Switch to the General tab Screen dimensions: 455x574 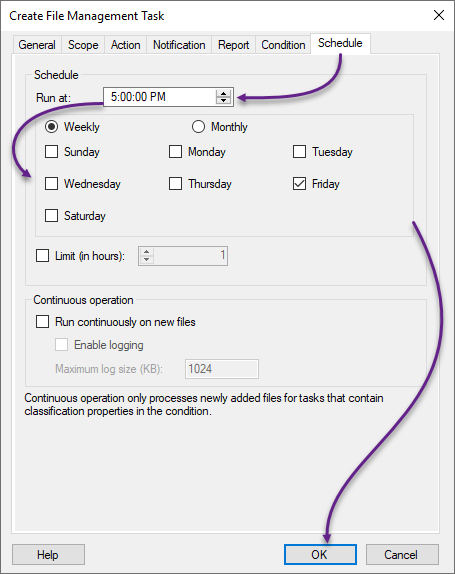pyautogui.click(x=37, y=45)
